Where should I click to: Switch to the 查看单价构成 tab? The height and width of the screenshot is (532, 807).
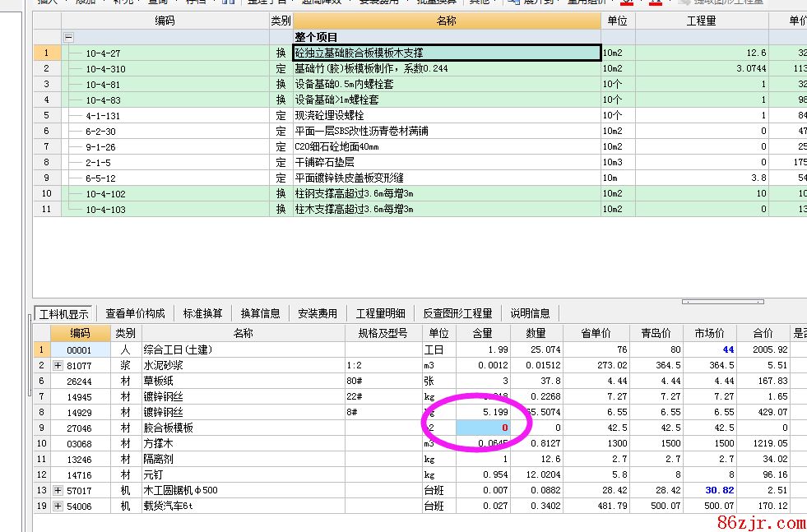135,313
